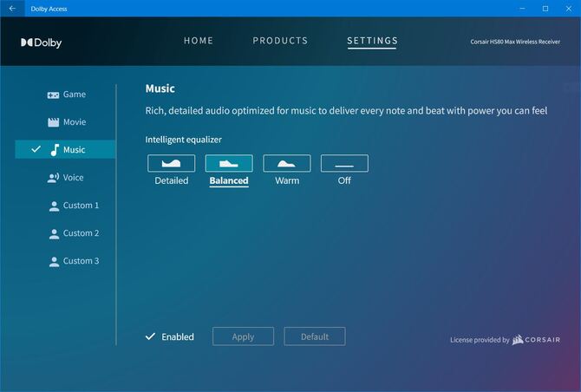
Task: Minimize the Dolby Access window
Action: pyautogui.click(x=522, y=9)
